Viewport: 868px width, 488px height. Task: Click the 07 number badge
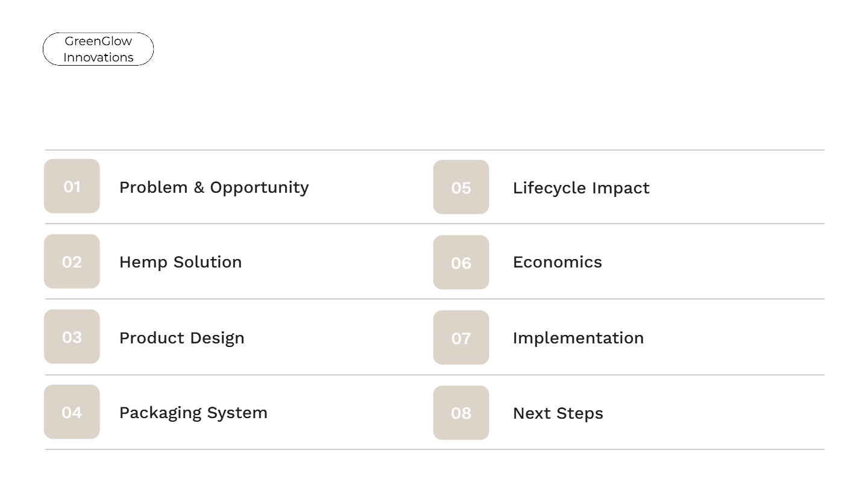point(461,338)
